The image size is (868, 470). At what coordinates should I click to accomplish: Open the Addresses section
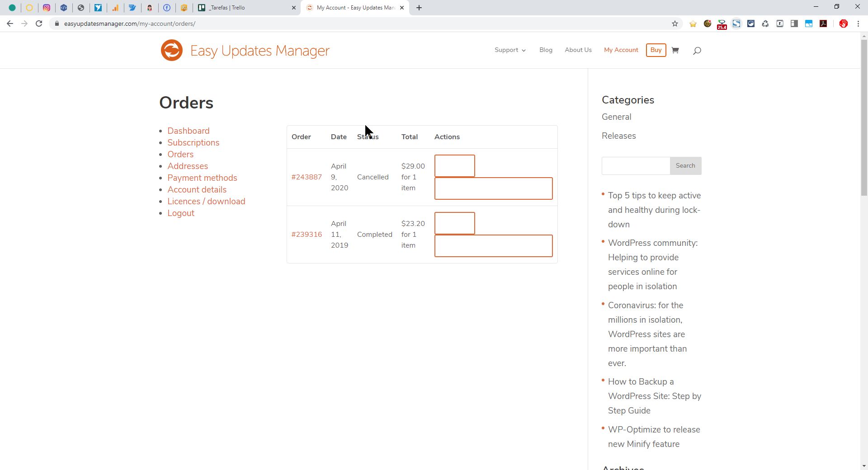(x=188, y=166)
